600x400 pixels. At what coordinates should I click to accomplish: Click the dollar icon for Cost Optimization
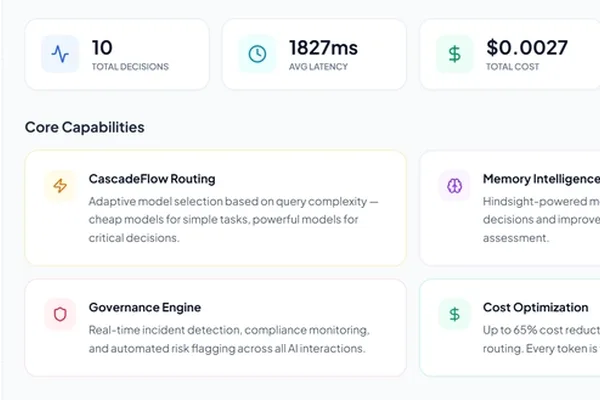454,314
